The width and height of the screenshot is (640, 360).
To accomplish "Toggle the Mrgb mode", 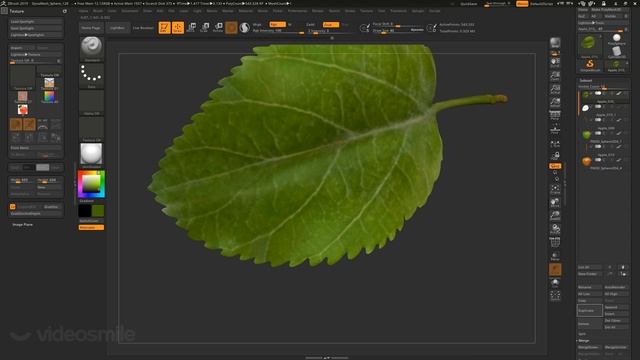I will [258, 24].
